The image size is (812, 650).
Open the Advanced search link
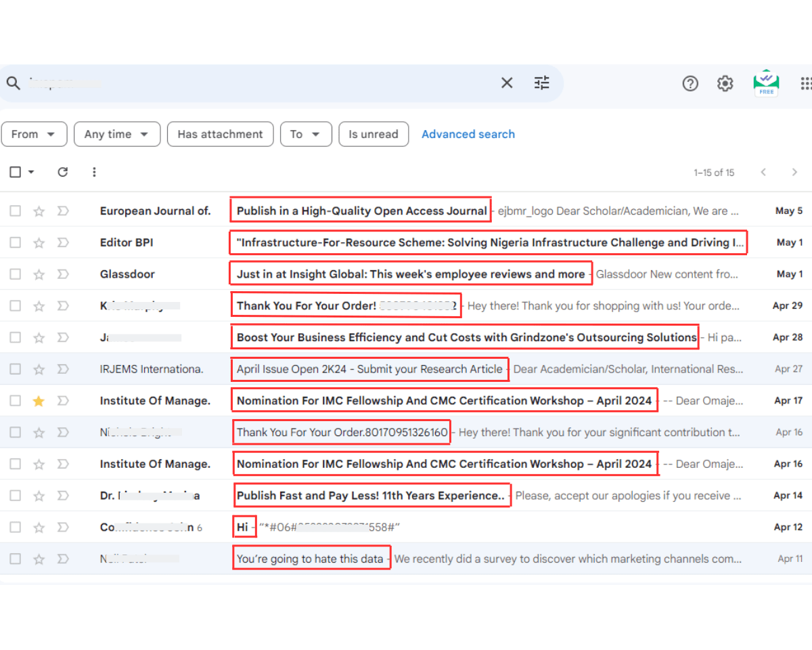pyautogui.click(x=468, y=134)
